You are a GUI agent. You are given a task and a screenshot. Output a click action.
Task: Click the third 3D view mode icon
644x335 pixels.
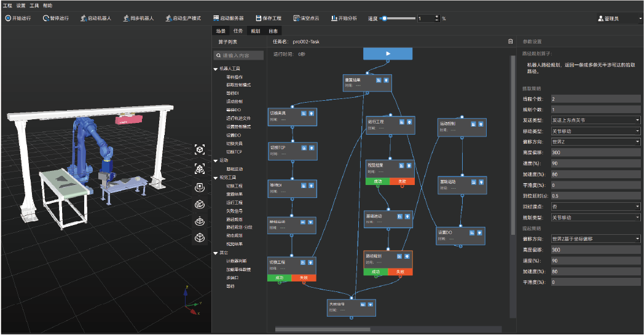(x=200, y=187)
